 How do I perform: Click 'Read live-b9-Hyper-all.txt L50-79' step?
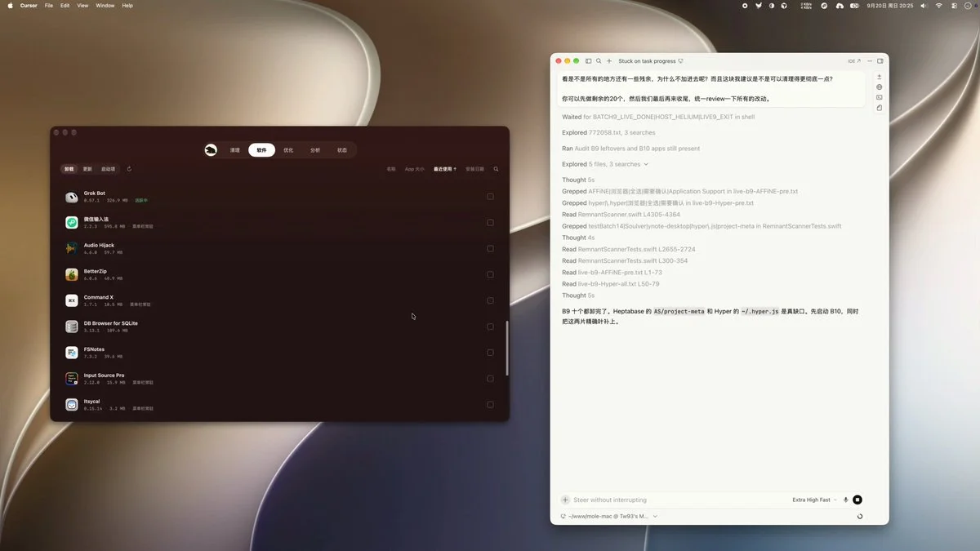(x=611, y=284)
